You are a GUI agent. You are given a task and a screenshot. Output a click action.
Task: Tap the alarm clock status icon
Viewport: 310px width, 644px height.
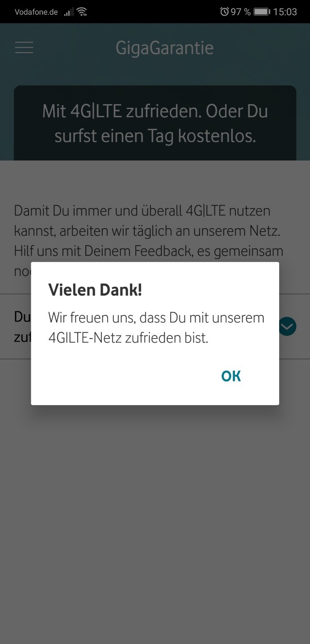tap(225, 12)
